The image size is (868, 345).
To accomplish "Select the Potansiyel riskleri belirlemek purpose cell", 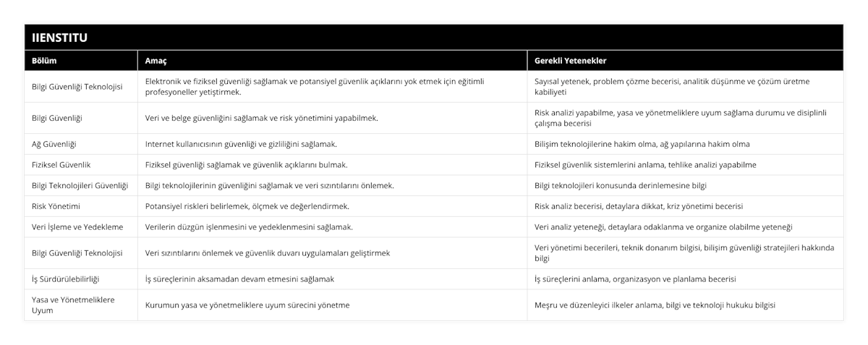I will point(248,206).
